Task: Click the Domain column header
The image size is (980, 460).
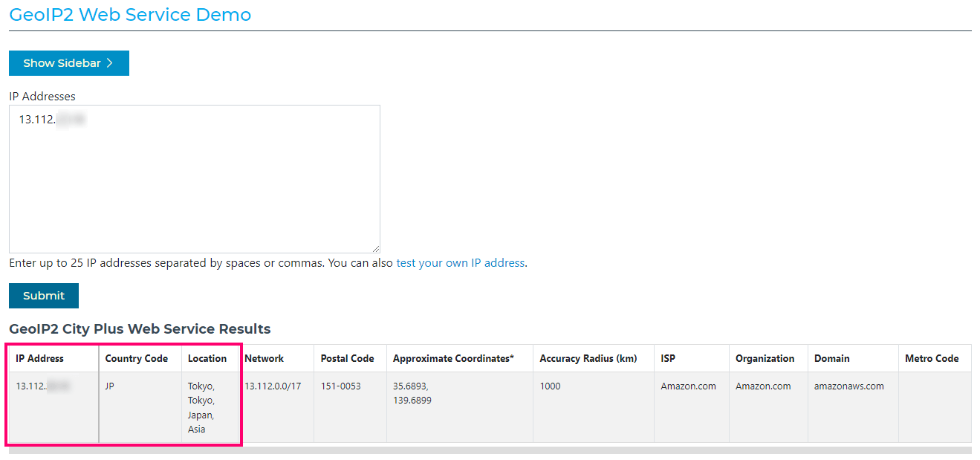Action: pos(853,358)
